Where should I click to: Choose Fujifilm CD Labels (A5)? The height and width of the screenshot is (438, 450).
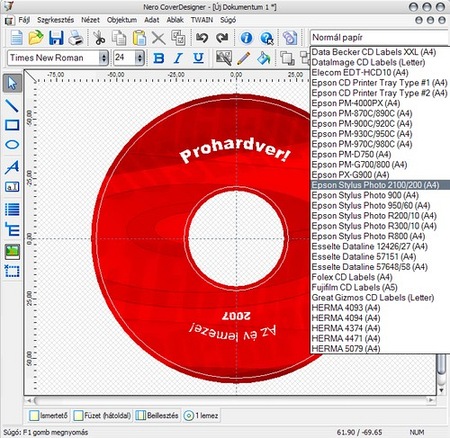coord(380,287)
